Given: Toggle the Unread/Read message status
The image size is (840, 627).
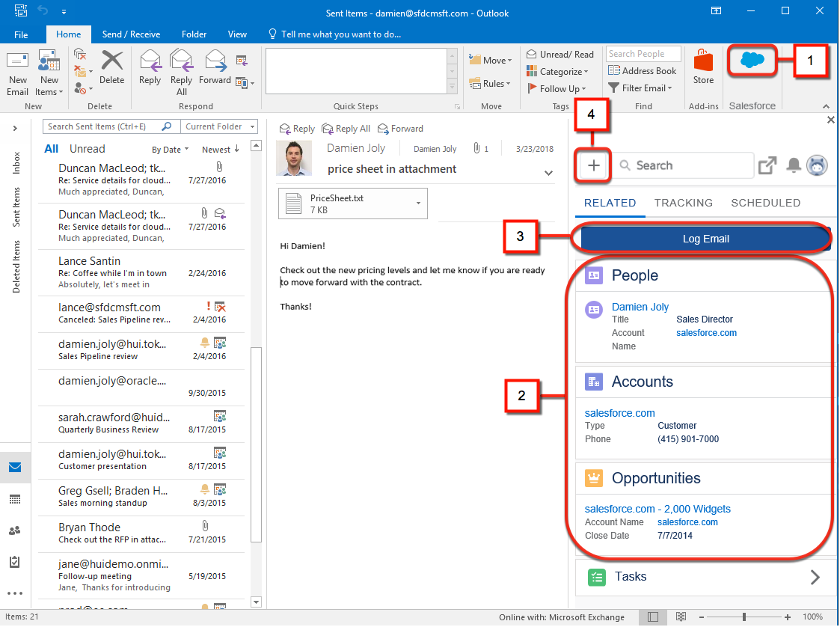Looking at the screenshot, I should 560,55.
